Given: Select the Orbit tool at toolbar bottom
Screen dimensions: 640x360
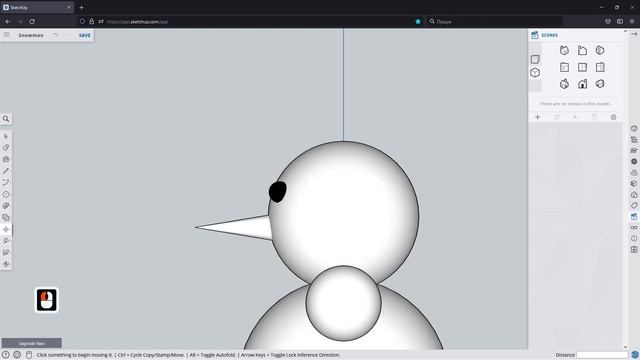Looking at the screenshot, I should click(6, 264).
